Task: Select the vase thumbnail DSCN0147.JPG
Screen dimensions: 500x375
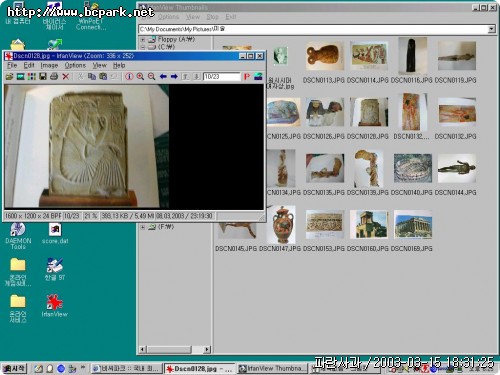Action: click(281, 224)
